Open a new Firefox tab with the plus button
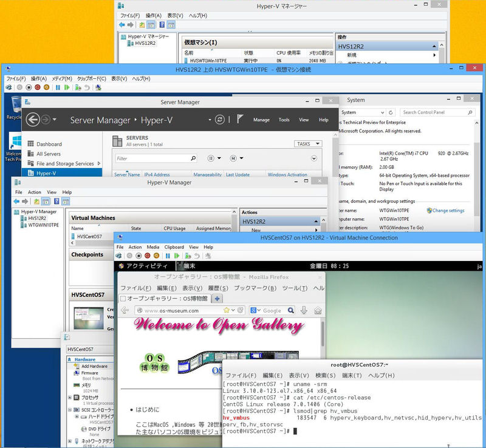Viewport: 486px width, 448px height. tap(217, 299)
